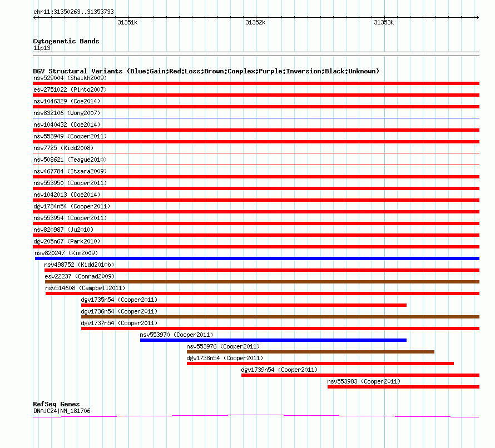Open variant nsv1040432 (Coe2014) label

(x=67, y=125)
